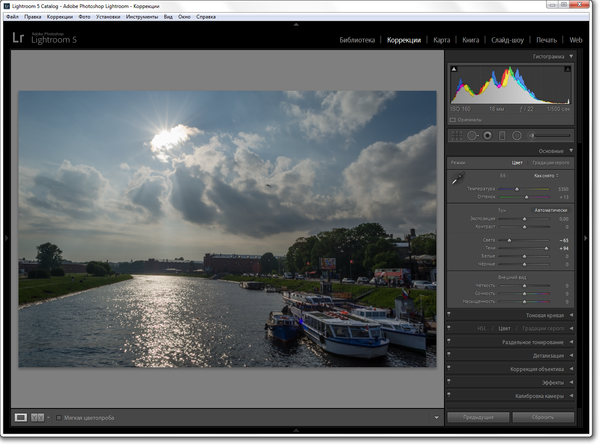Click the Сбросить reset button

(x=543, y=417)
